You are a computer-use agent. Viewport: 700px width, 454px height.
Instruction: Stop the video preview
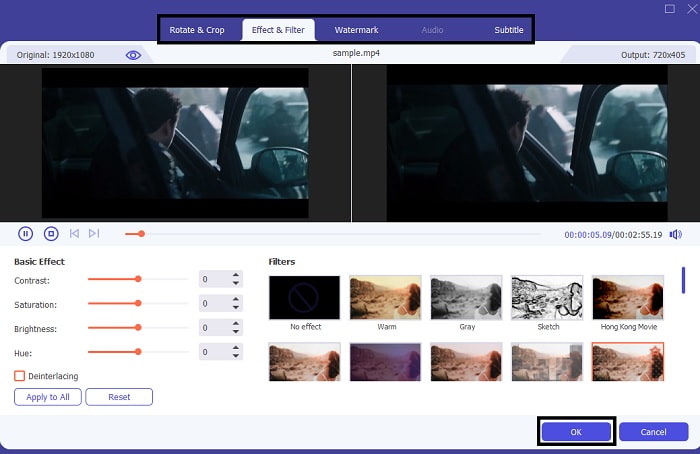click(51, 233)
